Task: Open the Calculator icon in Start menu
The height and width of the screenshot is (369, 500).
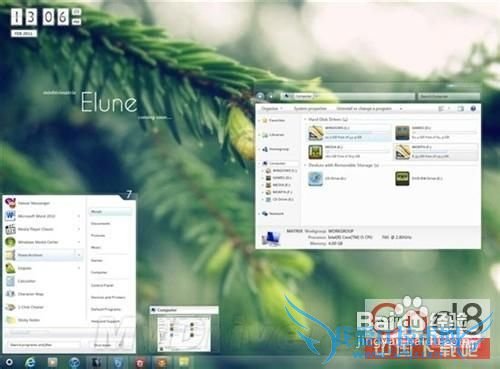Action: (10, 281)
